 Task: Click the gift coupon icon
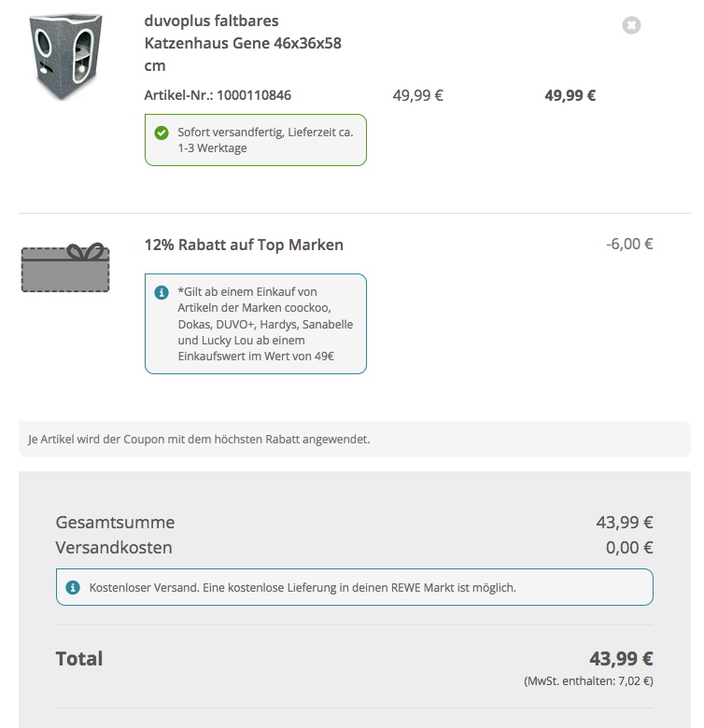(x=65, y=269)
